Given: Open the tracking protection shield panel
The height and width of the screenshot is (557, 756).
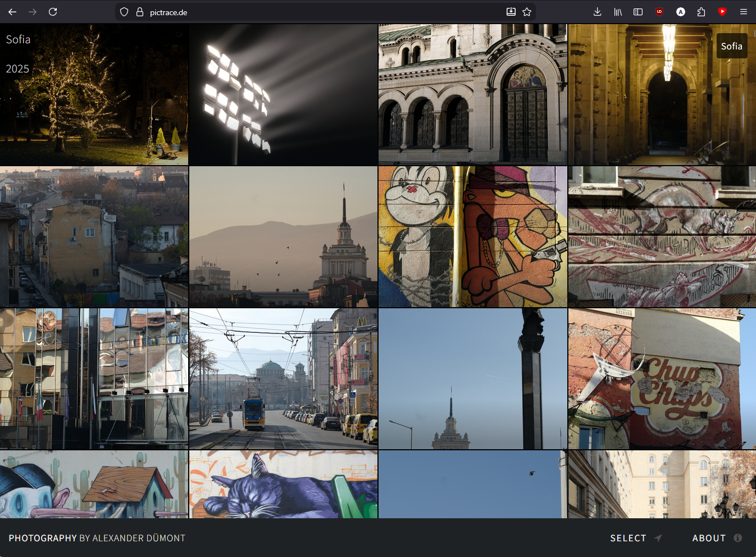Looking at the screenshot, I should tap(124, 12).
